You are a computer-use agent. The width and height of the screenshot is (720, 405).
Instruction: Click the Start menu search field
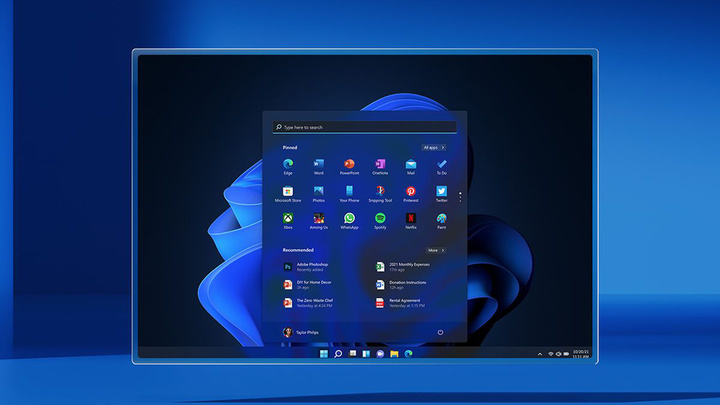[x=365, y=127]
